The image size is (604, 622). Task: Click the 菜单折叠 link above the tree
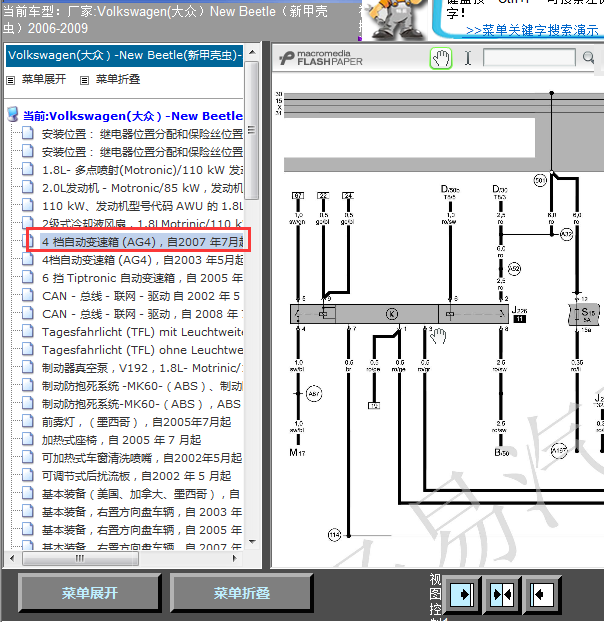(118, 79)
